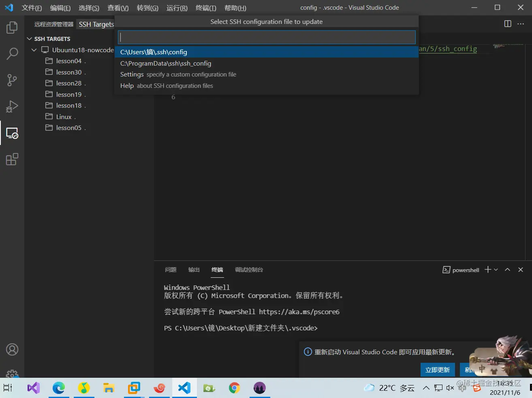Choose Settings custom configuration file option

coord(267,74)
